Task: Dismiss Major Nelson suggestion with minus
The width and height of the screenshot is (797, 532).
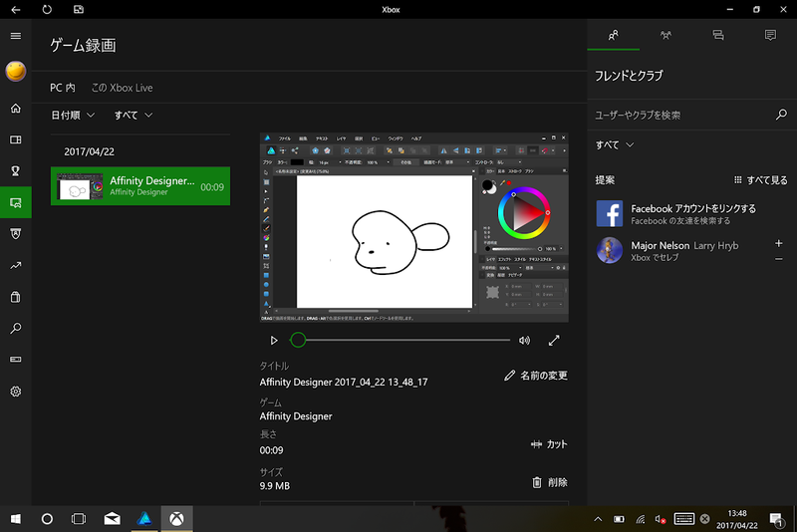Action: tap(779, 259)
